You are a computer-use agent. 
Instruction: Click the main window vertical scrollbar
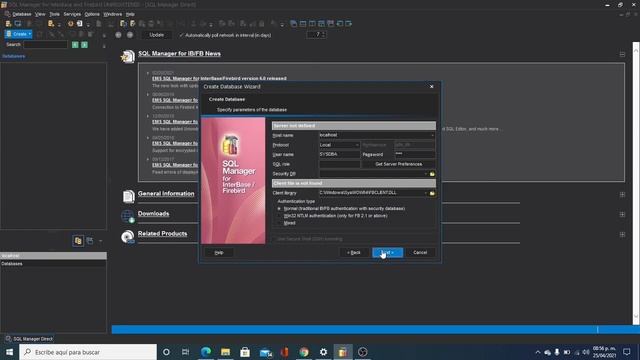(x=636, y=184)
